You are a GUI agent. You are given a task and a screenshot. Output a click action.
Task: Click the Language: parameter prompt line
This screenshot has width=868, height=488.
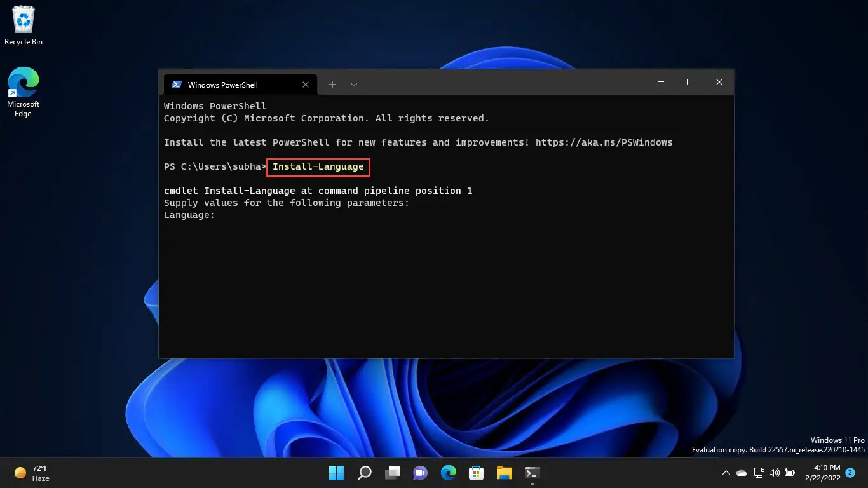pos(189,215)
